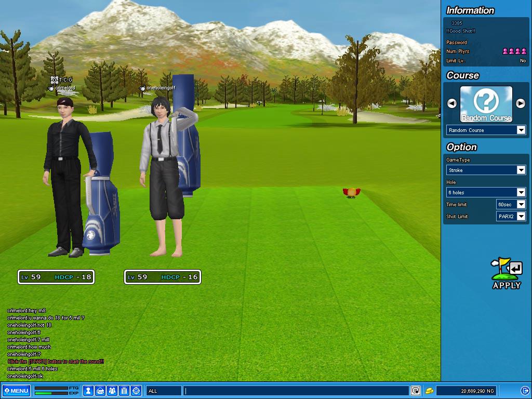The width and height of the screenshot is (532, 399).
Task: Click the target-shaped icon in bottom toolbar
Action: point(136,391)
